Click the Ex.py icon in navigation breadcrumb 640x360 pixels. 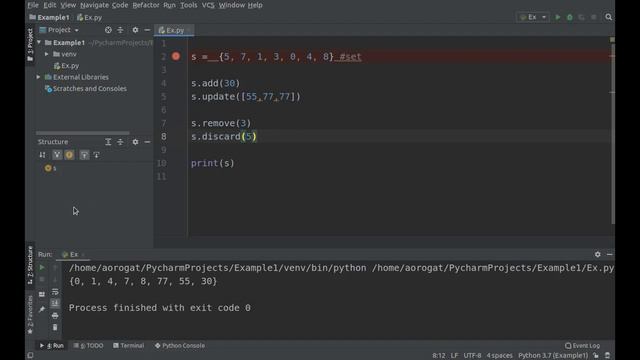pos(80,18)
